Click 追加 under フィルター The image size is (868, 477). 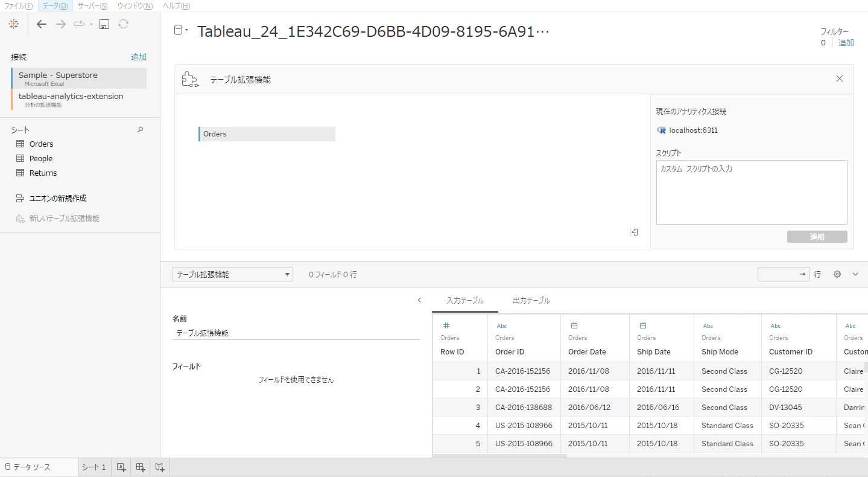pyautogui.click(x=846, y=42)
